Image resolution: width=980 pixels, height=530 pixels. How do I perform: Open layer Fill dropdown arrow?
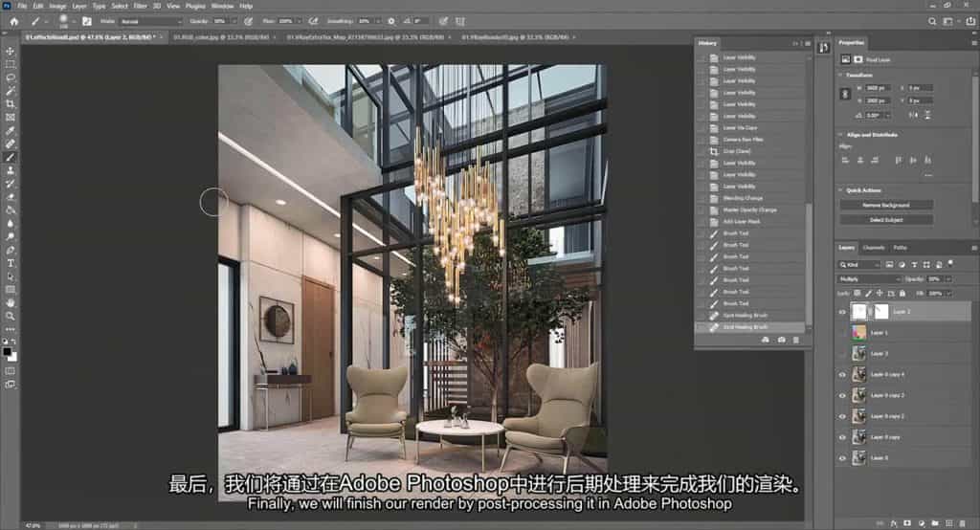click(948, 293)
